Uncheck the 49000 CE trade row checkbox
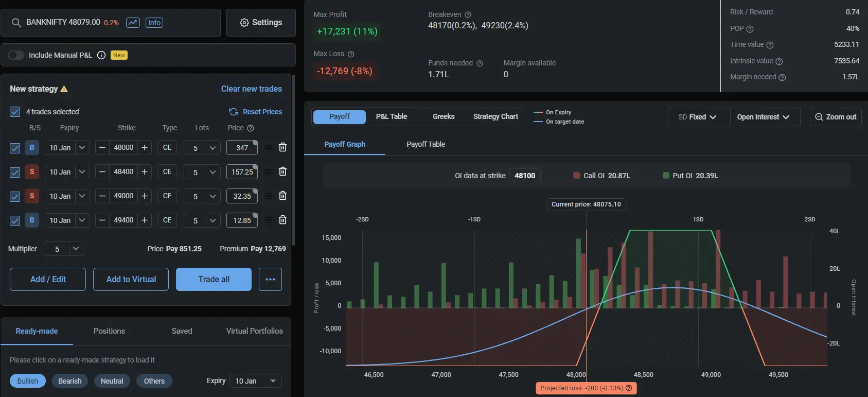This screenshot has height=397, width=868. pyautogui.click(x=15, y=196)
